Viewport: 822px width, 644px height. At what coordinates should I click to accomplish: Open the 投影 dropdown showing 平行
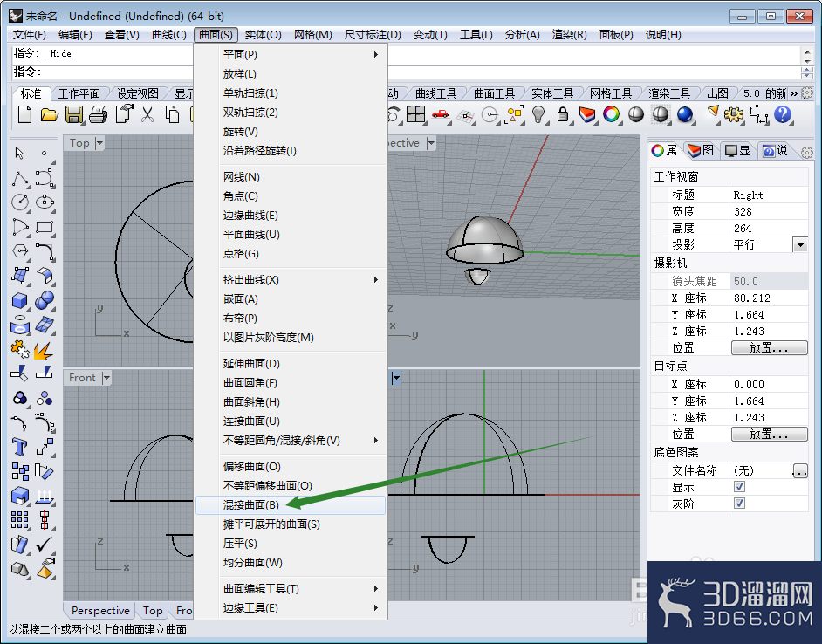click(800, 245)
